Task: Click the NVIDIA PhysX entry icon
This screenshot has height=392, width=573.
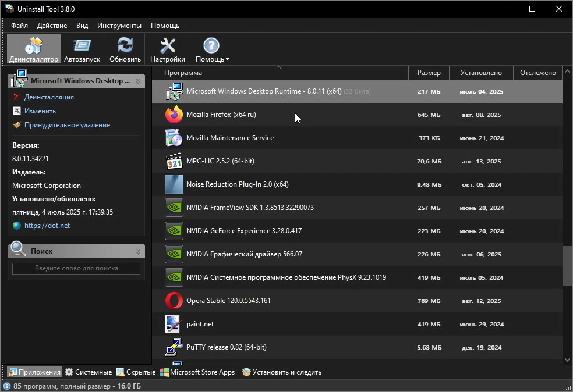Action: [x=174, y=277]
